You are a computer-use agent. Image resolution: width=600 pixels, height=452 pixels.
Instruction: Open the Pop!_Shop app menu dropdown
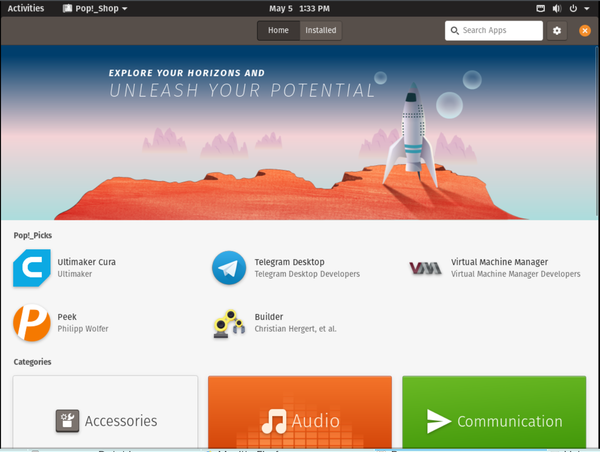[x=95, y=8]
